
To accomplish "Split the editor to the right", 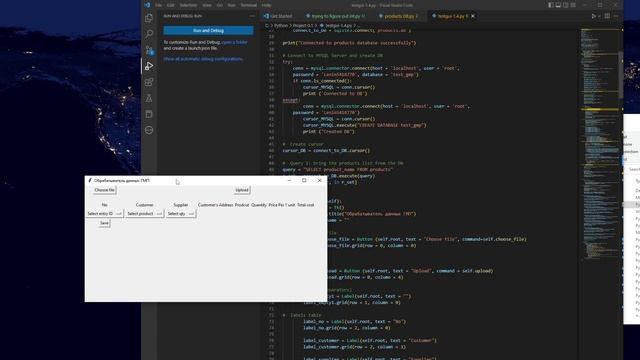I will [x=607, y=16].
